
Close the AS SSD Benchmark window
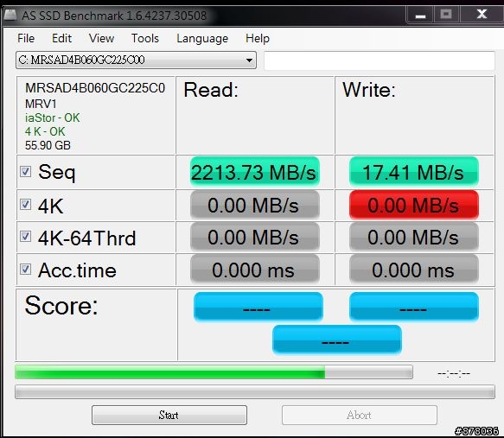click(x=482, y=15)
